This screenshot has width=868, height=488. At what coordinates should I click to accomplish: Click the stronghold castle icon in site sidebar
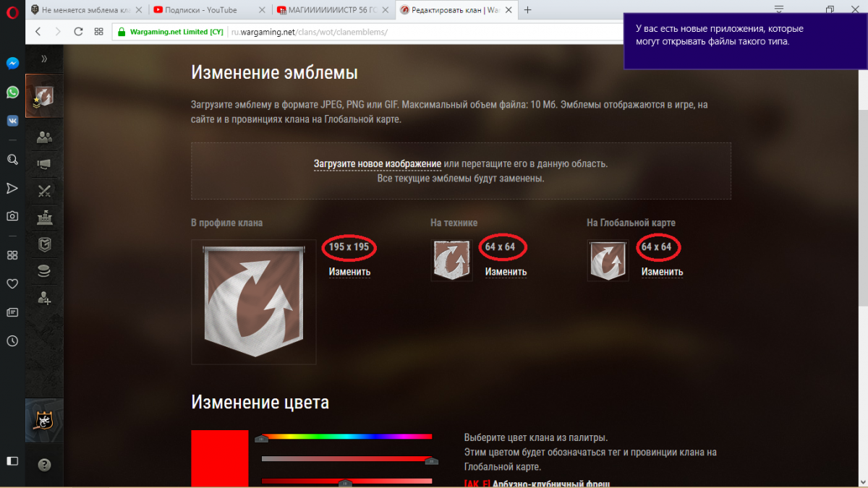(44, 217)
